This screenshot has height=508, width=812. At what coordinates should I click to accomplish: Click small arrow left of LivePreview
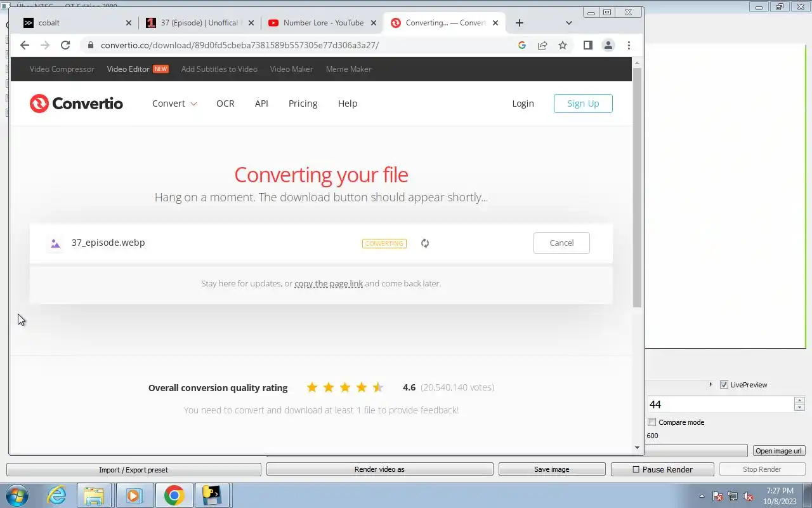click(x=710, y=385)
